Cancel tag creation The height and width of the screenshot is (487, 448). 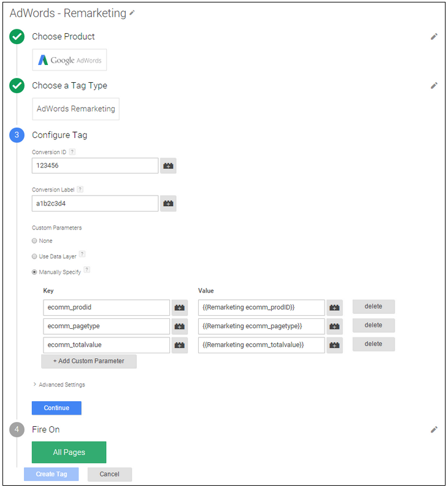[110, 474]
